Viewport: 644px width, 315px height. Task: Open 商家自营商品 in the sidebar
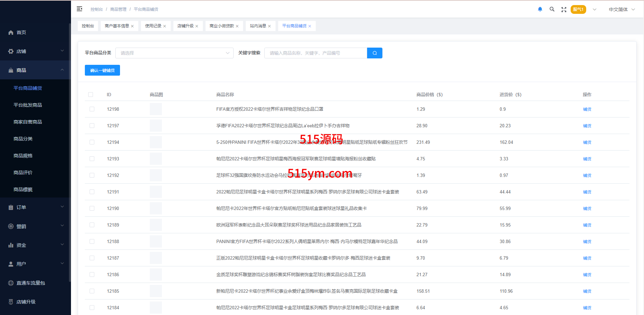pyautogui.click(x=28, y=122)
